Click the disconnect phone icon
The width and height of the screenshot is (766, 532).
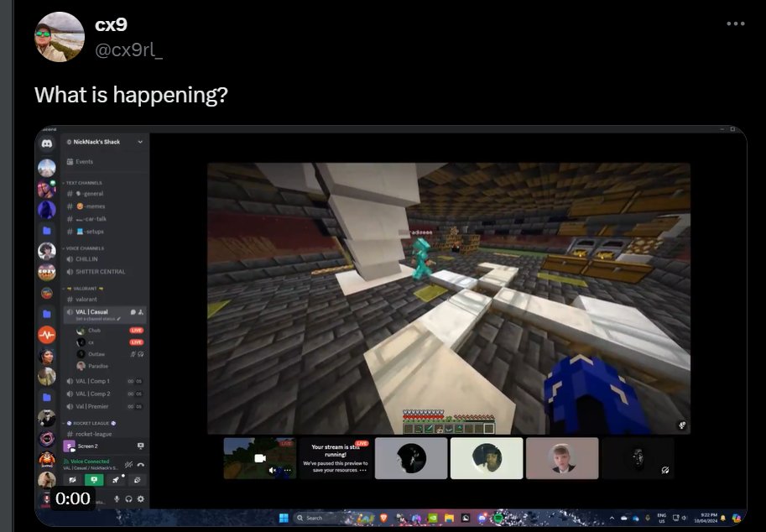coord(141,465)
